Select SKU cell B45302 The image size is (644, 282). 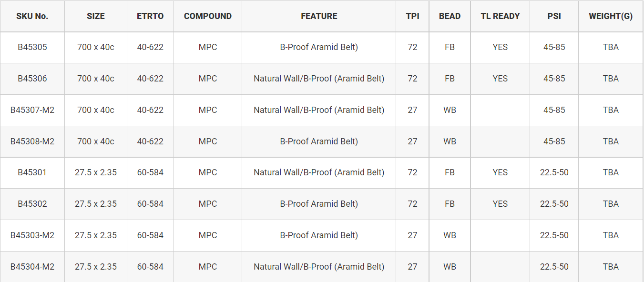click(32, 204)
